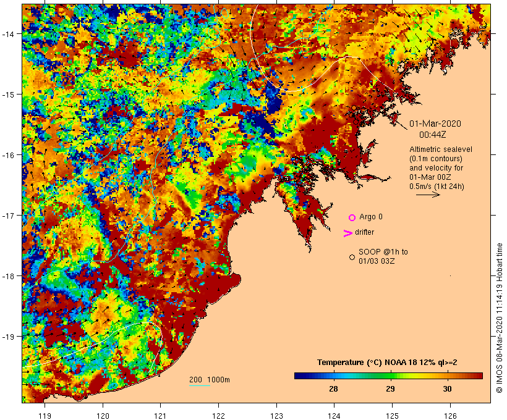Click the "Altimetric sealevel" text line

click(x=441, y=149)
